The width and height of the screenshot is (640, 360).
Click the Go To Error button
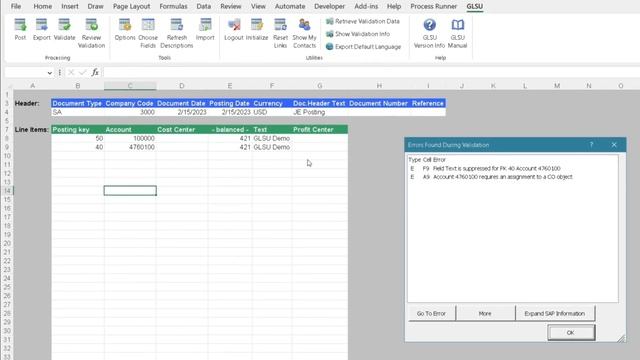click(431, 313)
